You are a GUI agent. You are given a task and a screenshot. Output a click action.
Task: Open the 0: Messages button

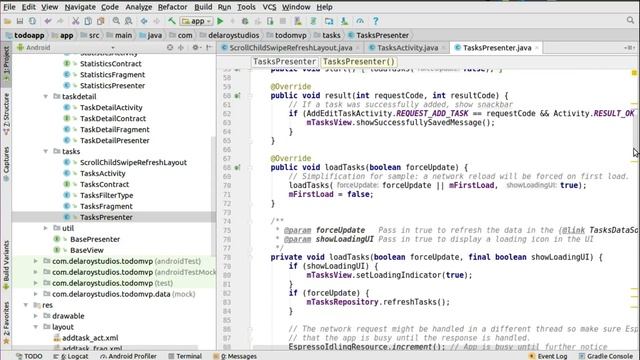(x=235, y=356)
